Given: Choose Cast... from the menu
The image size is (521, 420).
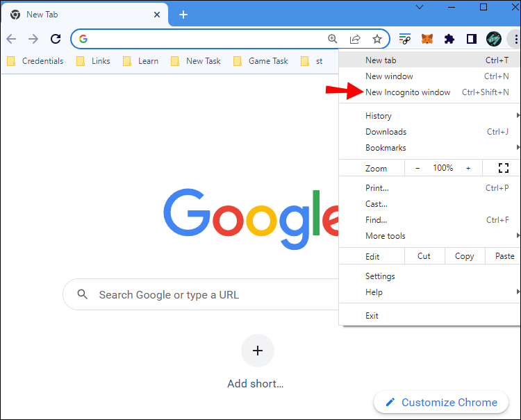Looking at the screenshot, I should (x=430, y=204).
